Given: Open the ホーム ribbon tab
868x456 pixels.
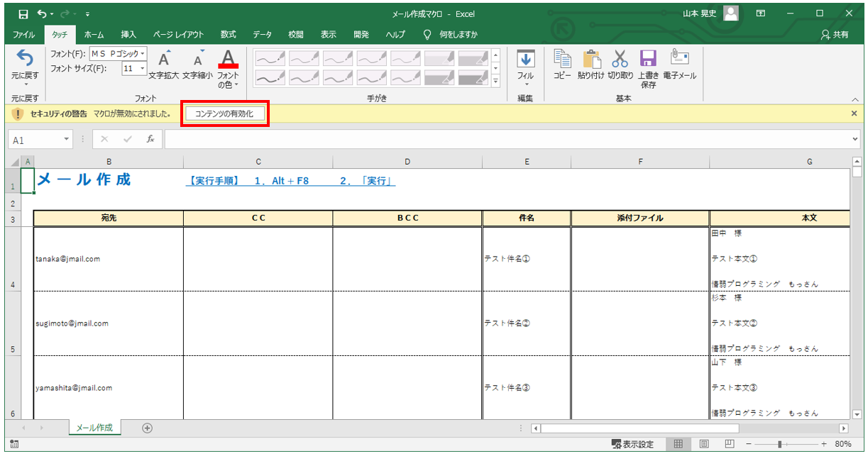Looking at the screenshot, I should (x=94, y=34).
